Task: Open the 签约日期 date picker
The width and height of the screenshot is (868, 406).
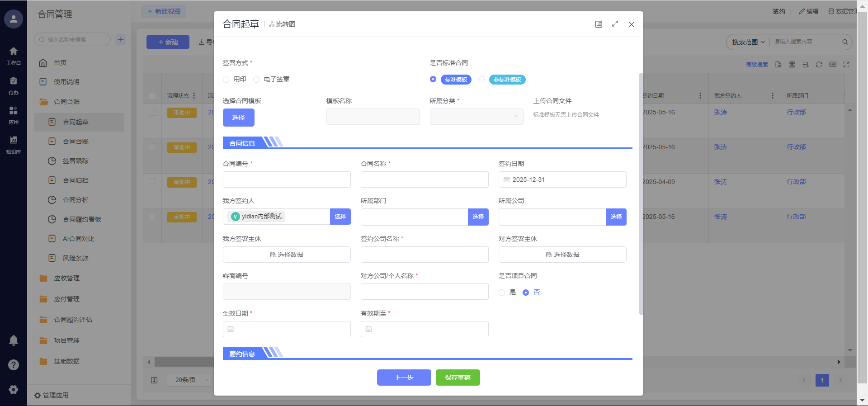Action: pos(562,179)
